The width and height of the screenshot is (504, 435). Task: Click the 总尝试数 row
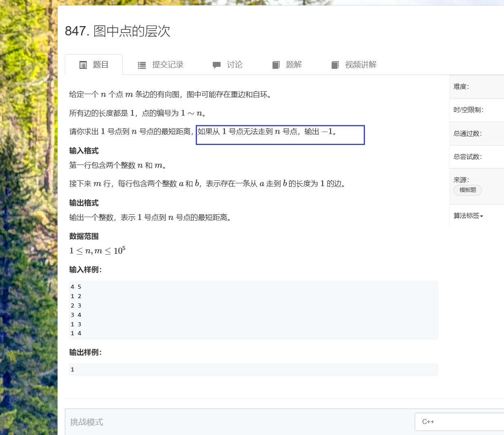477,157
